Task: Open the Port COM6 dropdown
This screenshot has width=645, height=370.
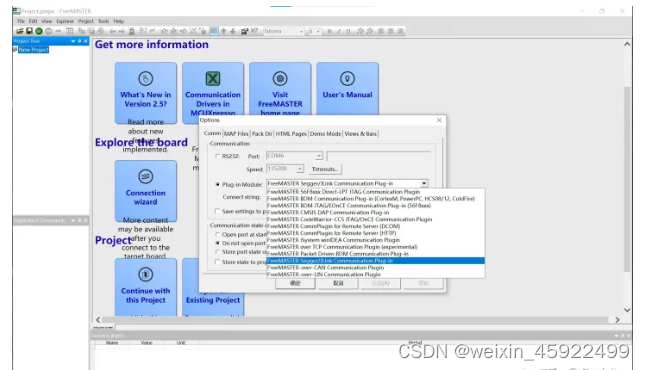Action: click(x=318, y=156)
